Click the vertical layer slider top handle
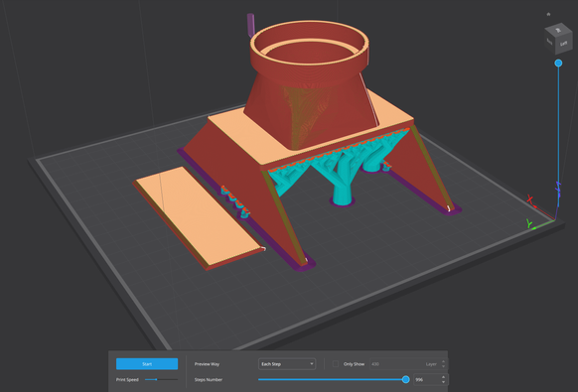Viewport: 578px width, 392px height. [x=558, y=64]
